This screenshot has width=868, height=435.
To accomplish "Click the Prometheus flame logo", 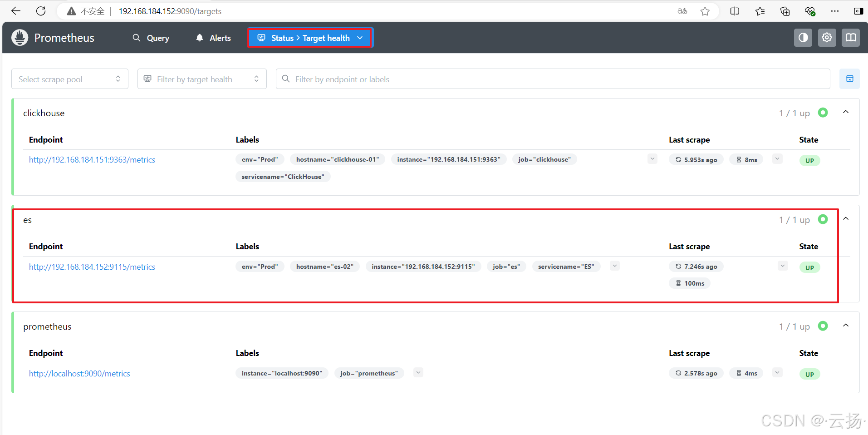I will [x=20, y=38].
